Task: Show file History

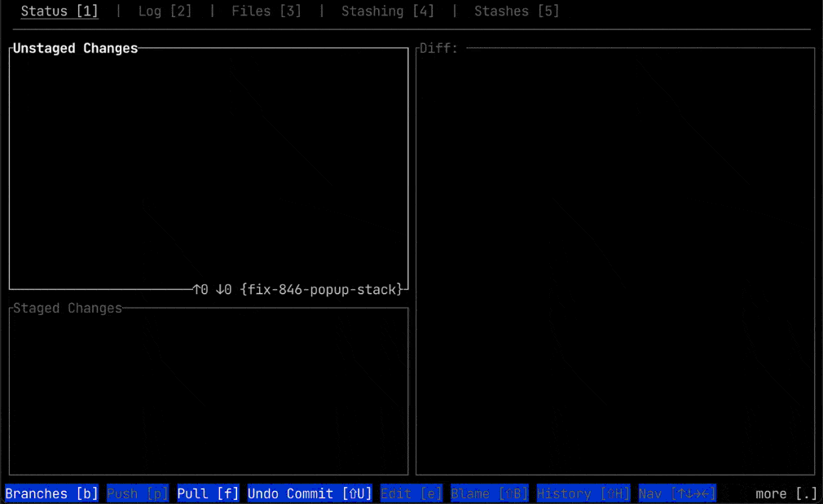Action: click(x=583, y=493)
